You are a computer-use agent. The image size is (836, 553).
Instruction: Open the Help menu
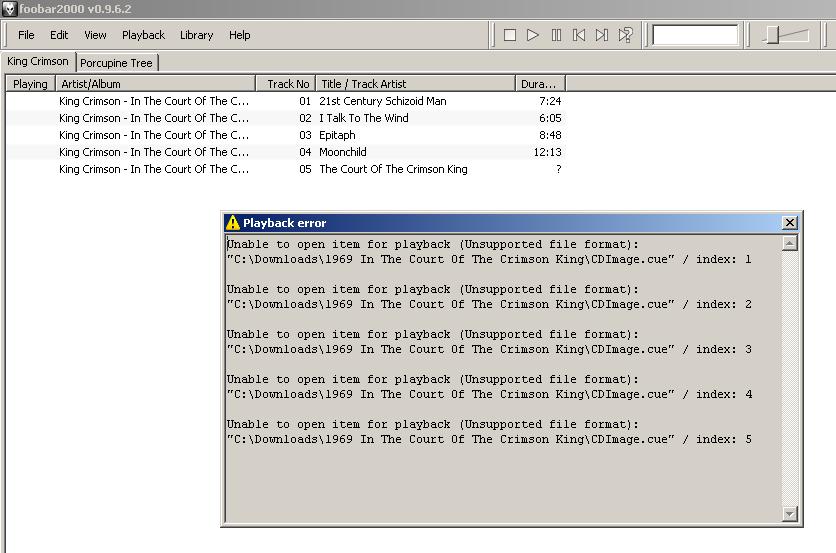click(x=239, y=35)
